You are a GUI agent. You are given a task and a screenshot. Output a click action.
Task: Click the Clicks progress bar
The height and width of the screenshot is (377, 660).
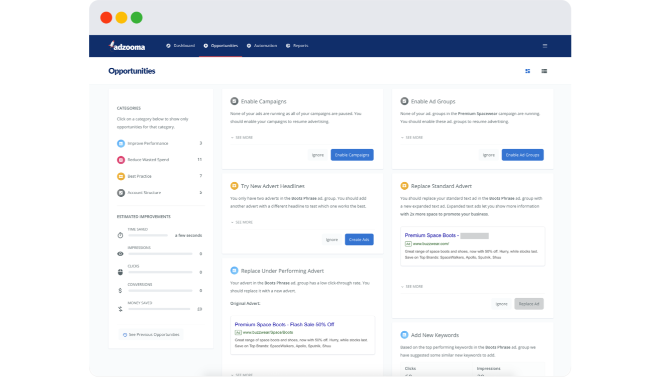(x=160, y=272)
